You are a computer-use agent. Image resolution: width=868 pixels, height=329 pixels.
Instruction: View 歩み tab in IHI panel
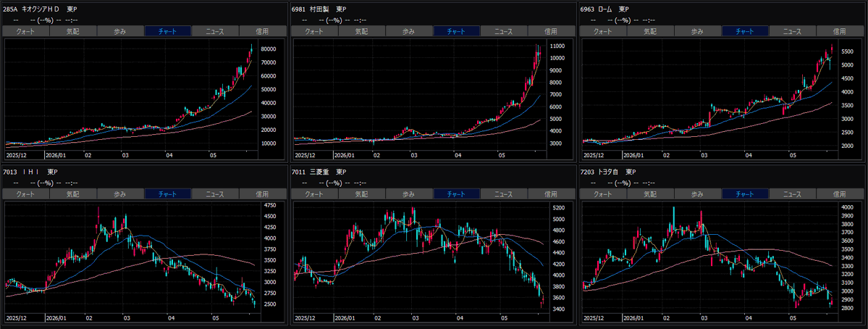click(120, 194)
